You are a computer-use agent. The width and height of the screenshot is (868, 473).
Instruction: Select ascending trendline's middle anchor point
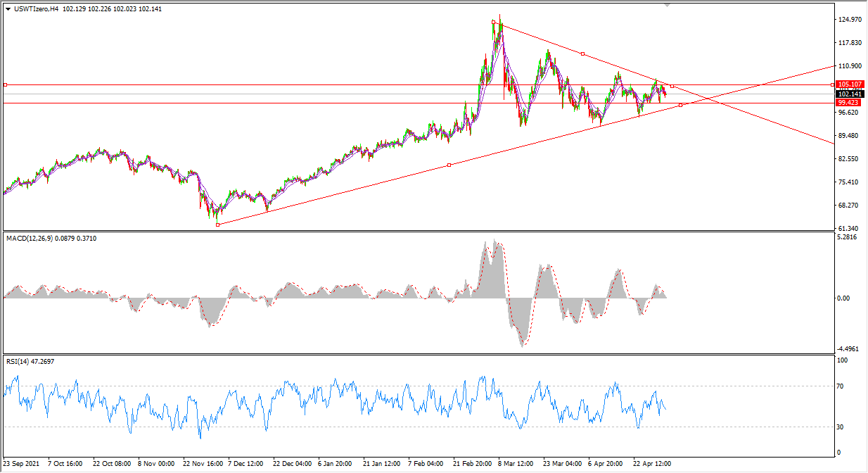[x=449, y=165]
